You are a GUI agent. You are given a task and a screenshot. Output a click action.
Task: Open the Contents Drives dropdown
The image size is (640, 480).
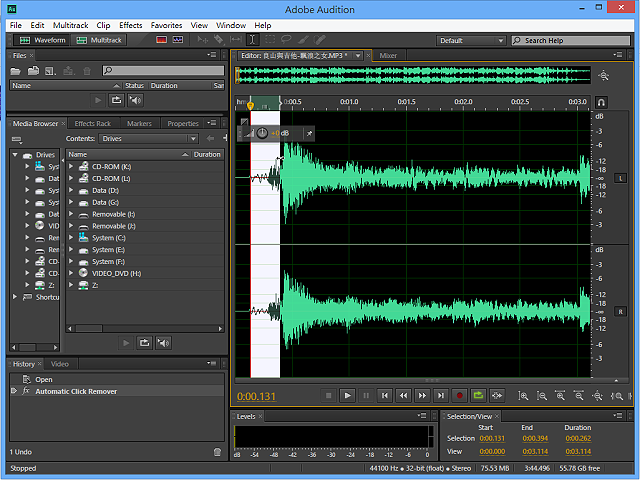[x=148, y=139]
